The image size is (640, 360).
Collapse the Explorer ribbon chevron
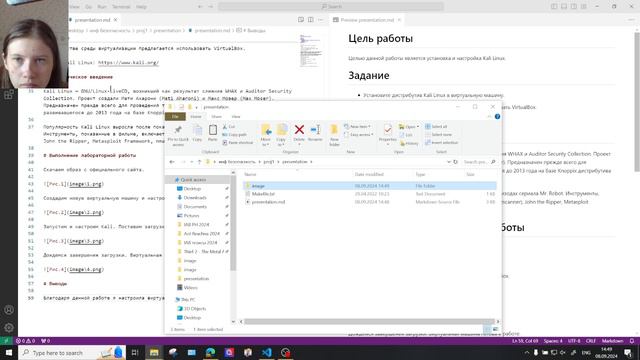point(489,117)
